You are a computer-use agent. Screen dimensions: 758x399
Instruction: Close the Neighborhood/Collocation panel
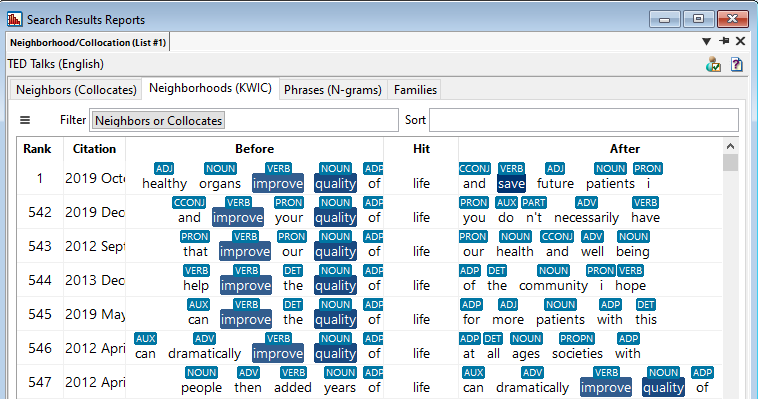[741, 41]
